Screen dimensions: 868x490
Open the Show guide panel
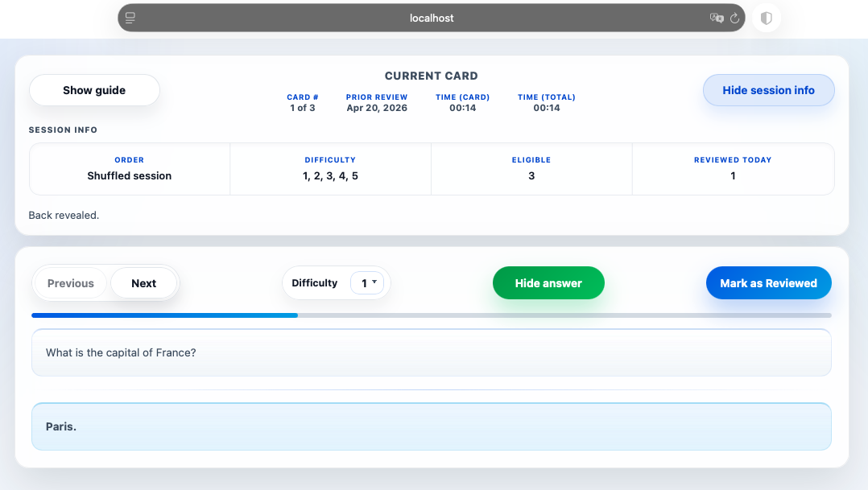tap(94, 90)
